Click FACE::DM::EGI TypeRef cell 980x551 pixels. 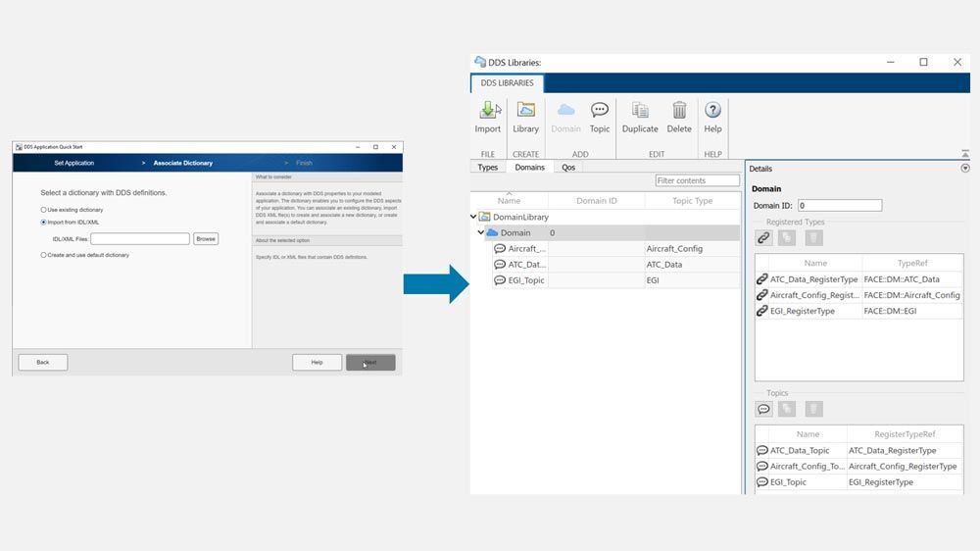point(912,311)
